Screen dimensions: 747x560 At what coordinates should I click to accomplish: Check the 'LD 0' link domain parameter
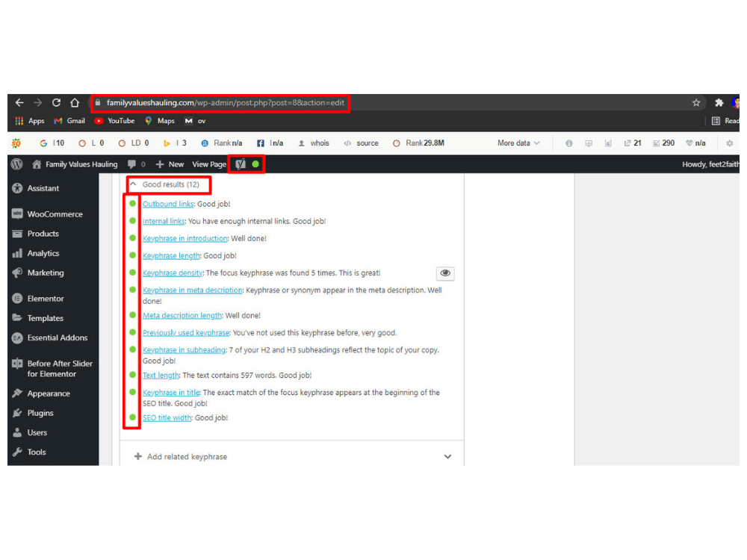coord(134,143)
